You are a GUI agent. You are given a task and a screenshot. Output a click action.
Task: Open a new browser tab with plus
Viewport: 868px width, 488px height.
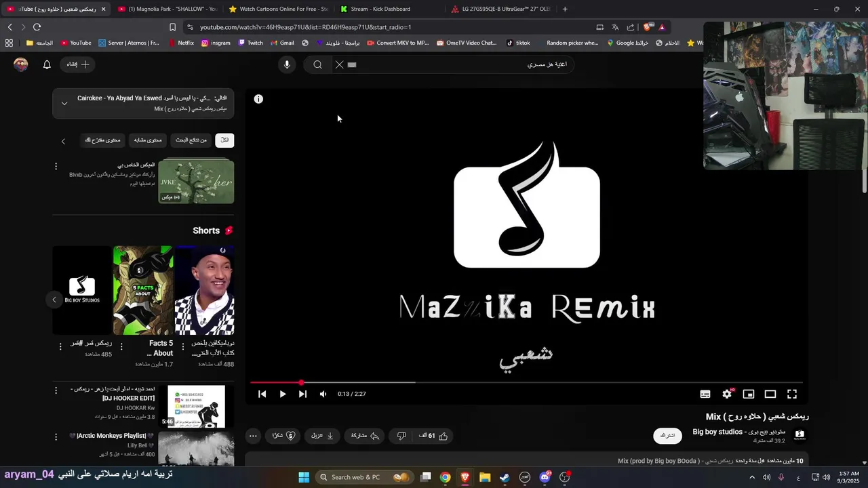(x=565, y=9)
